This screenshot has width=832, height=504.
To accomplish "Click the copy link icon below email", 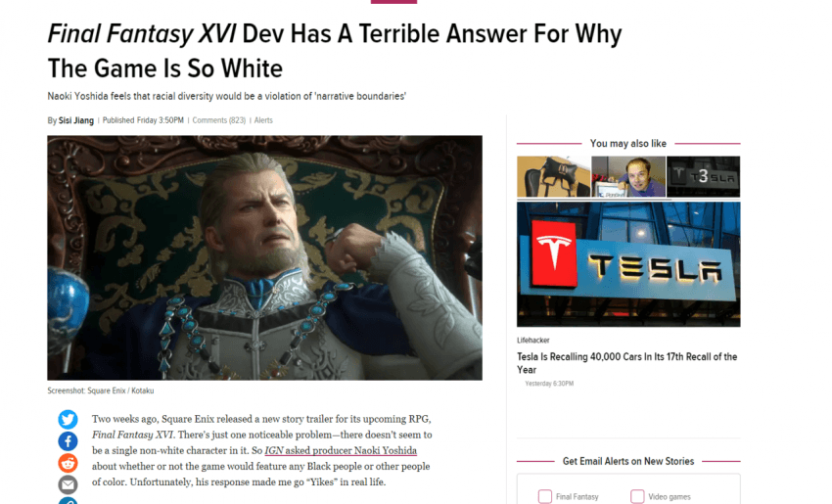I will click(68, 500).
